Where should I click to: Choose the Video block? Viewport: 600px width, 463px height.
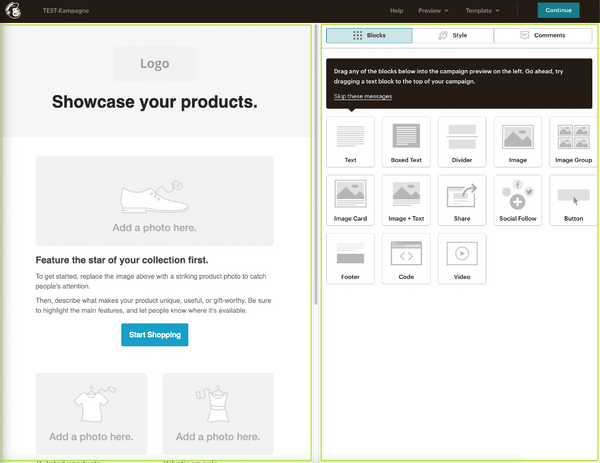pos(462,257)
